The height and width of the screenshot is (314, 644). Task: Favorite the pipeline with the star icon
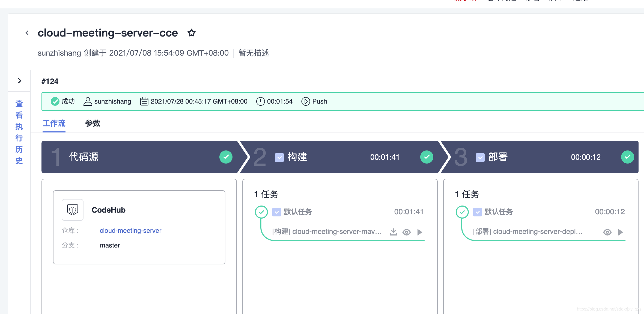[192, 33]
